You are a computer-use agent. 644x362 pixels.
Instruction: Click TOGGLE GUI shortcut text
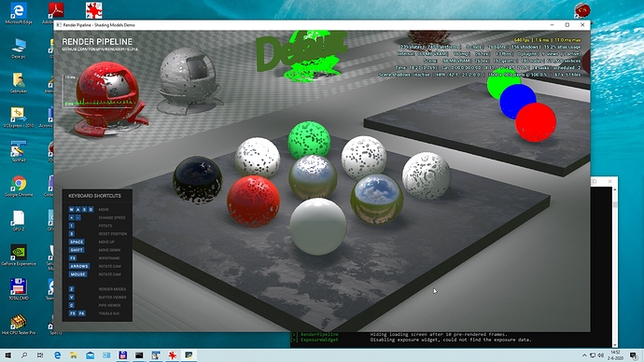pos(109,313)
